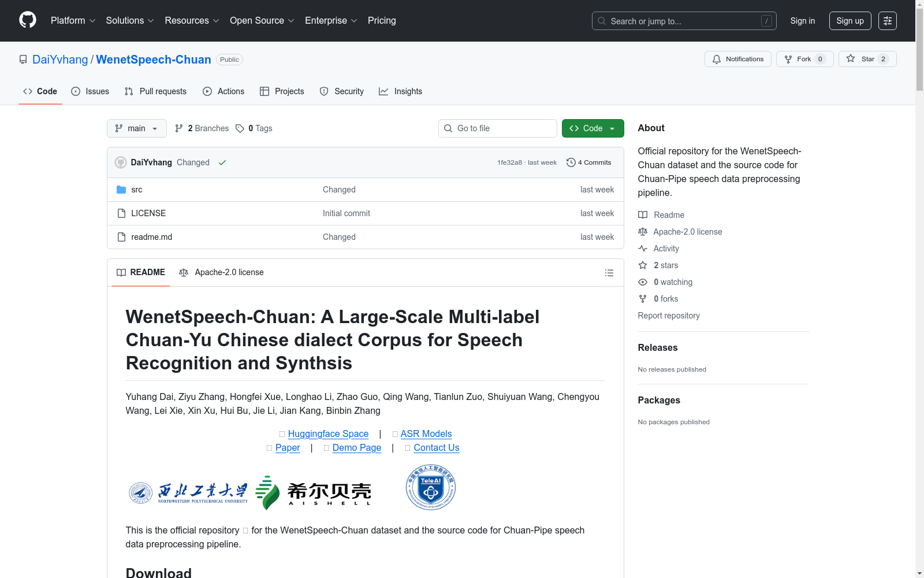
Task: Open the command palette icon button
Action: [x=888, y=21]
